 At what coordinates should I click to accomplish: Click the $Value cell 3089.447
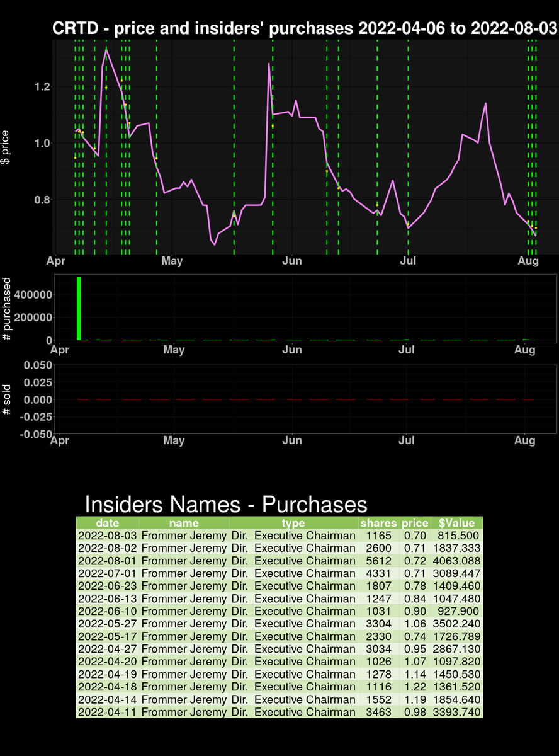(x=456, y=573)
